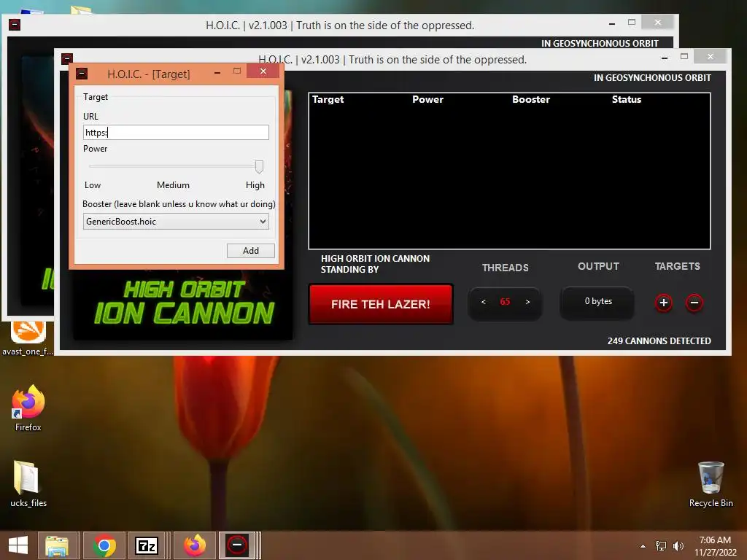The image size is (747, 560).
Task: Open File Explorer from taskbar
Action: pyautogui.click(x=57, y=545)
